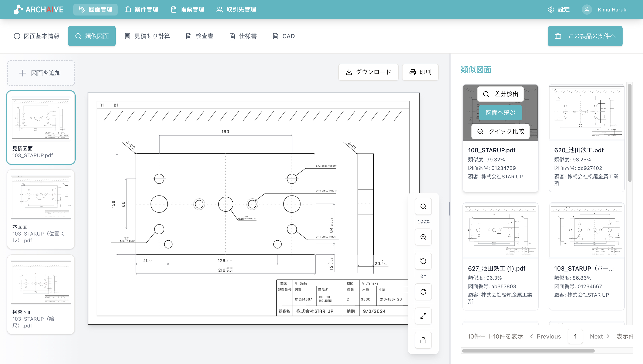Open 案件管理 in top navigation
The width and height of the screenshot is (643, 364).
coord(141,10)
